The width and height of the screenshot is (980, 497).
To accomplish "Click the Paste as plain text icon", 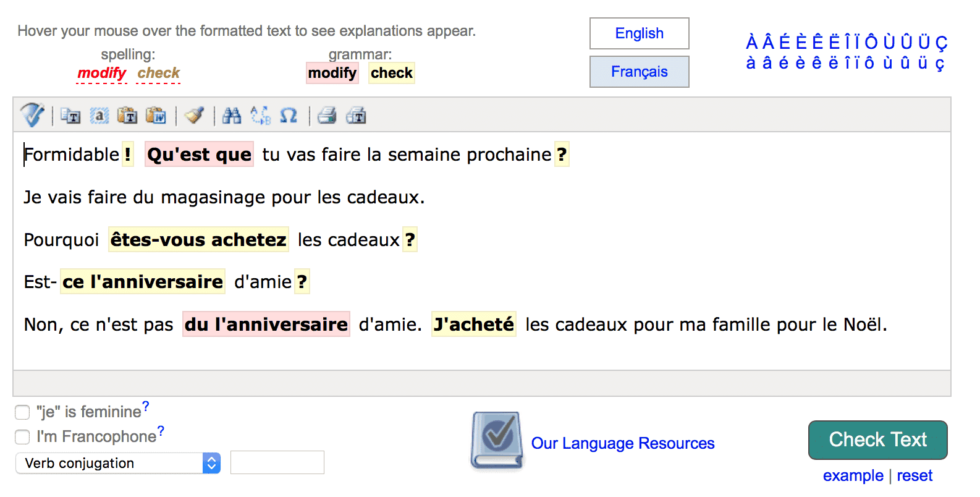I will 127,116.
